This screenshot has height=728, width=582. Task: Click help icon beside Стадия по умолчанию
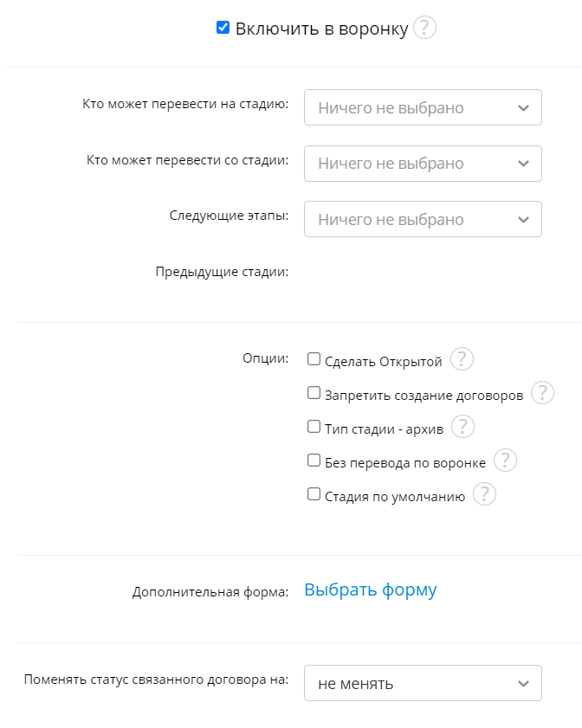(x=484, y=494)
